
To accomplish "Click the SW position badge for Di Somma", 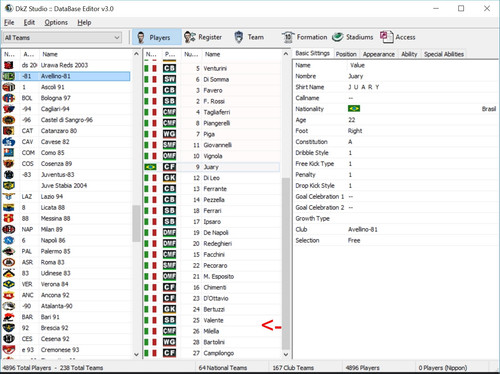I will pos(169,79).
